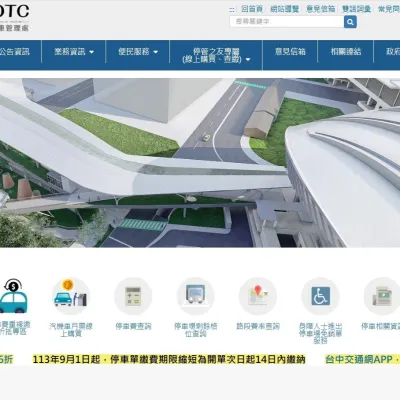Open the 公告資訊 navigation item
The image size is (400, 400).
point(15,52)
